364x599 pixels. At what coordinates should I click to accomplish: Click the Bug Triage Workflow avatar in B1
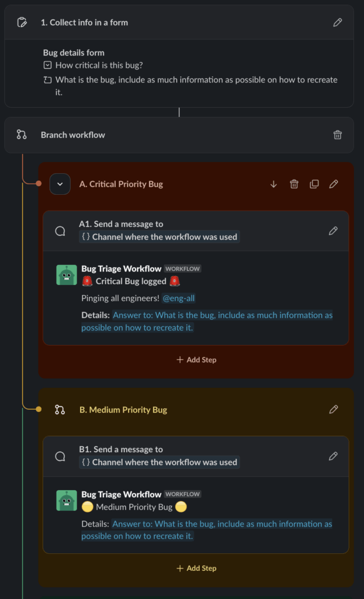click(67, 500)
